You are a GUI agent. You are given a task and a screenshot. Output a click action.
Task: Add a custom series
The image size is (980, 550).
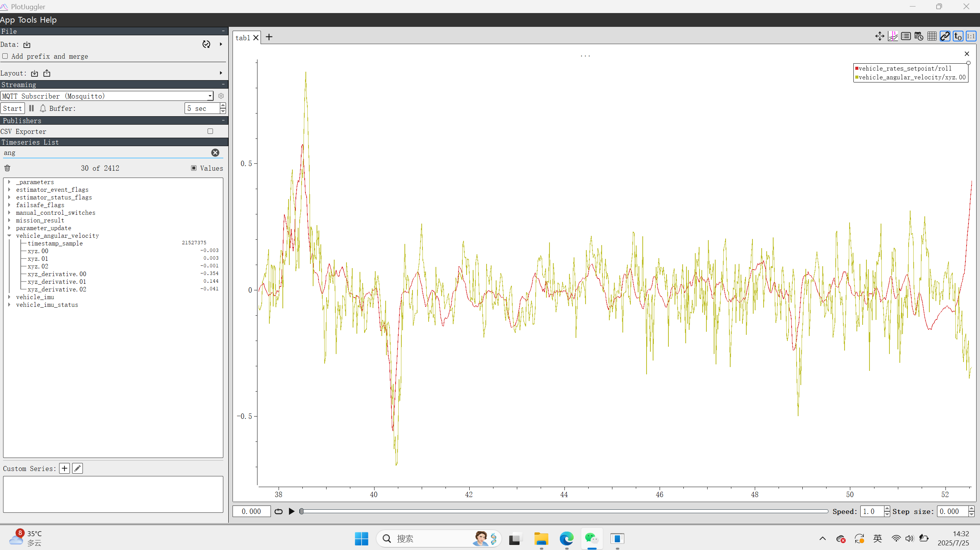64,469
